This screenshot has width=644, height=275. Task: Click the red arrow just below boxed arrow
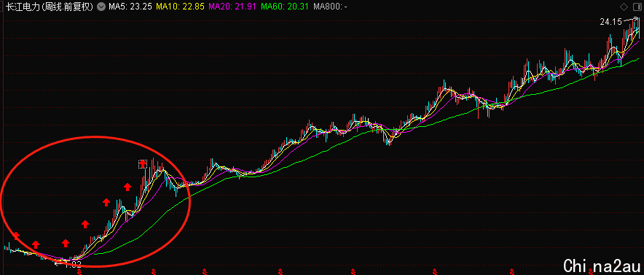tap(127, 187)
